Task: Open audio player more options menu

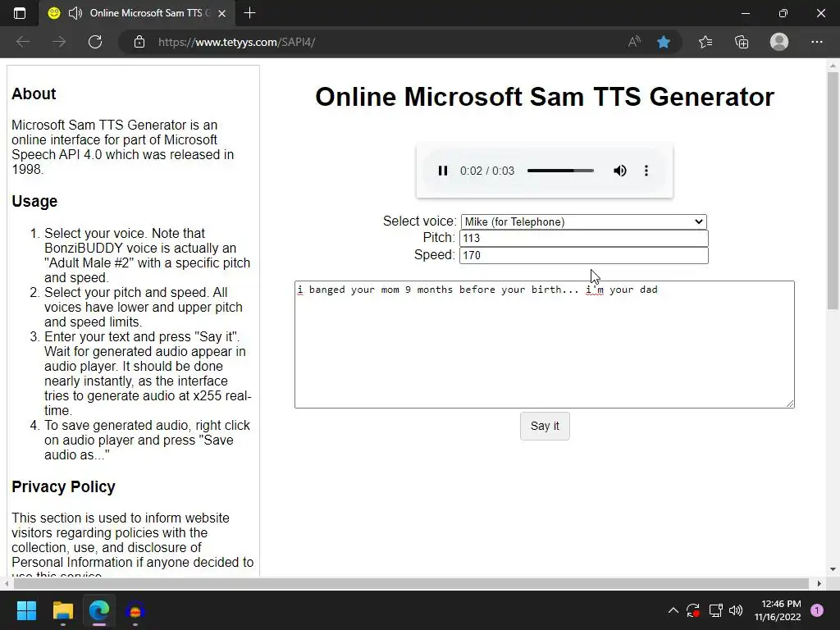Action: (646, 171)
